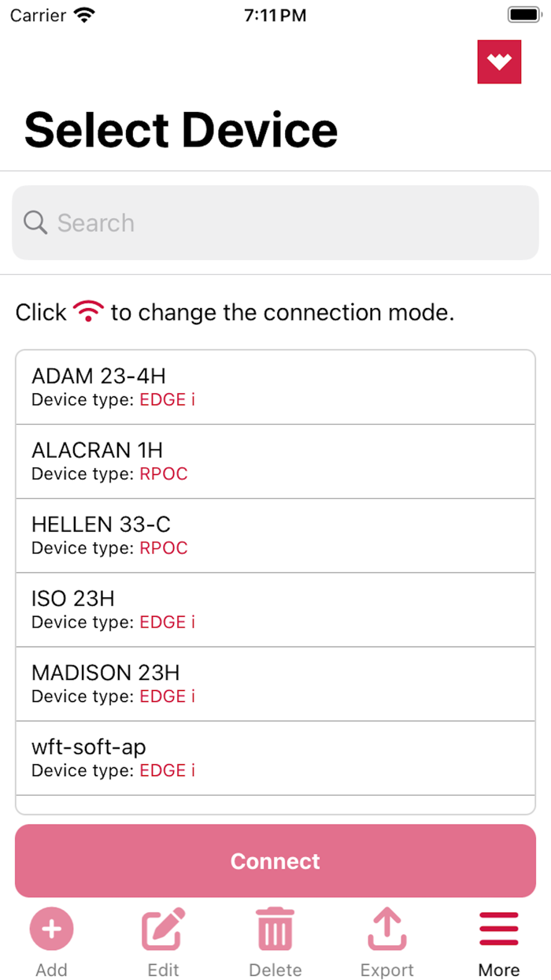Tap the Search input field
Viewport: 551px width, 980px height.
coord(275,223)
